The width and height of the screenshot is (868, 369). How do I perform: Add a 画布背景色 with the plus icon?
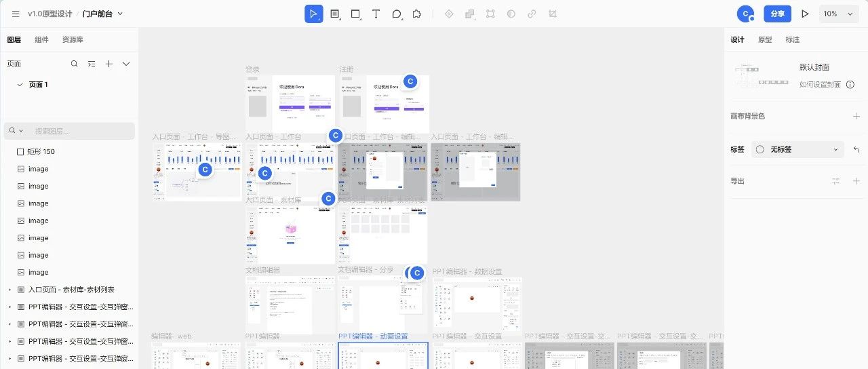(856, 117)
